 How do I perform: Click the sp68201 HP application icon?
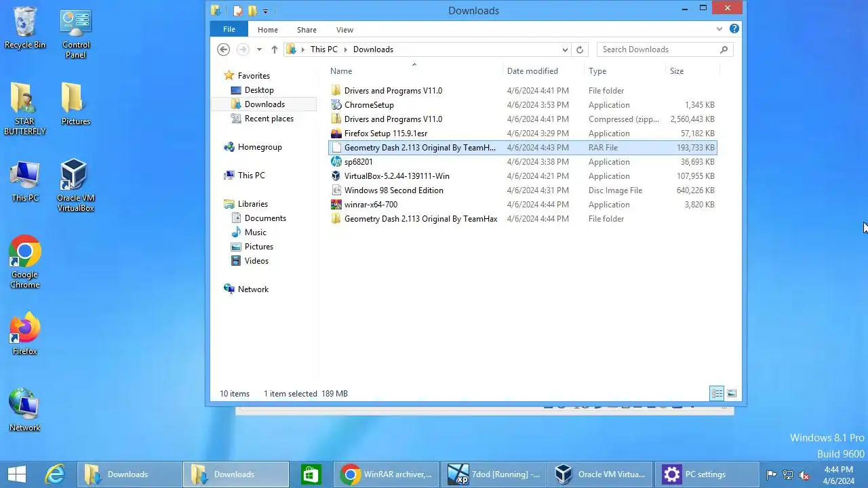point(336,162)
